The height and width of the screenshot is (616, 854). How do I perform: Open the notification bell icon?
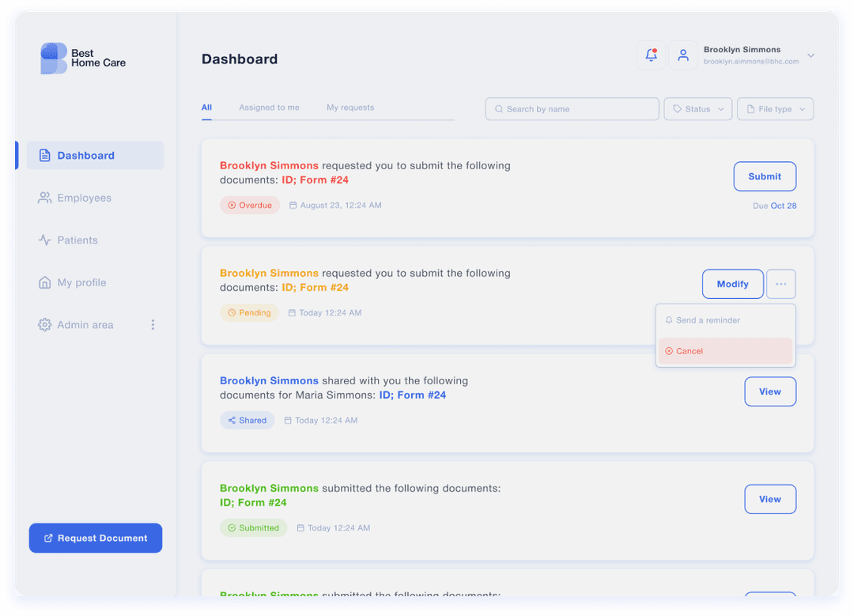click(650, 55)
